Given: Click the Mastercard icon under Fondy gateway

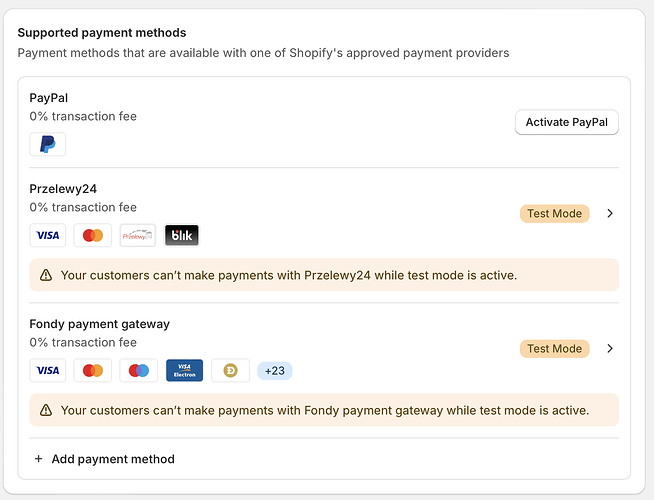Looking at the screenshot, I should click(93, 370).
